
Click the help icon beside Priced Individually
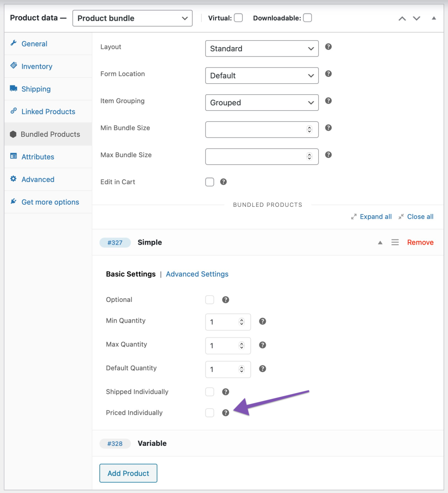click(x=225, y=412)
